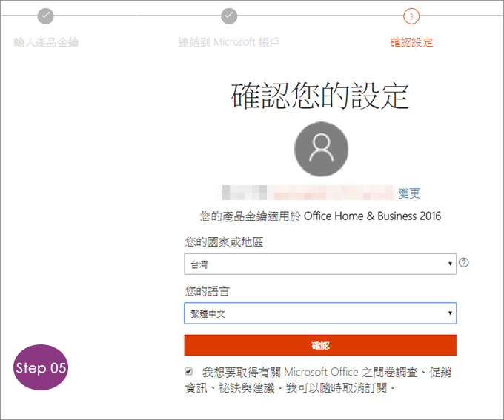The height and width of the screenshot is (420, 504).
Task: Click the 我想要取得有關 Microsoft Office subscription text
Action: point(318,380)
